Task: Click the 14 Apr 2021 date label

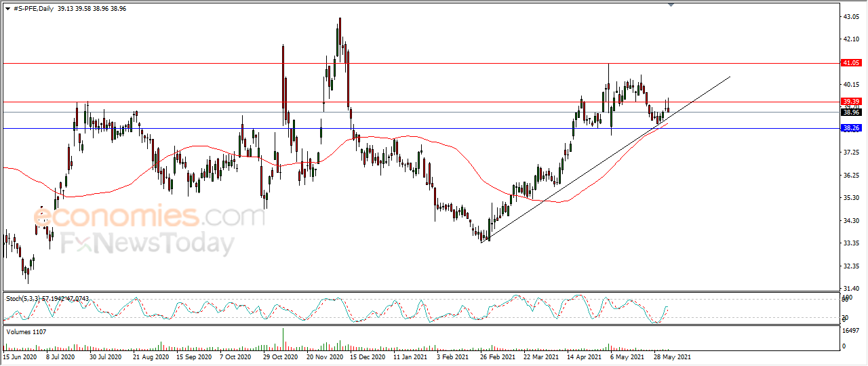Action: [x=585, y=356]
